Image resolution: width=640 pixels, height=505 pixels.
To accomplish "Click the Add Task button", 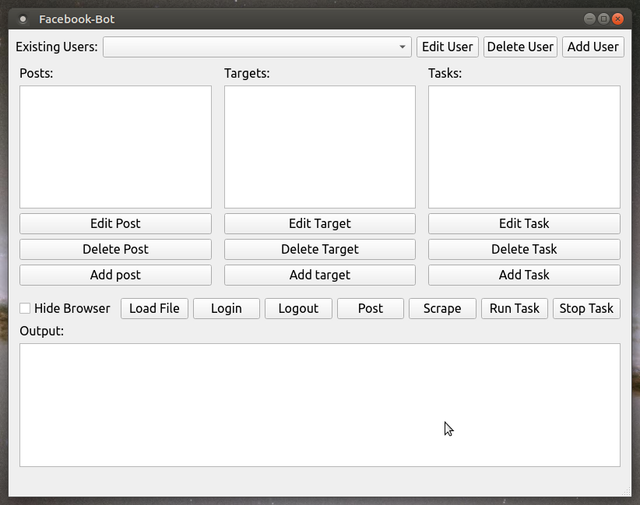I will (x=524, y=275).
